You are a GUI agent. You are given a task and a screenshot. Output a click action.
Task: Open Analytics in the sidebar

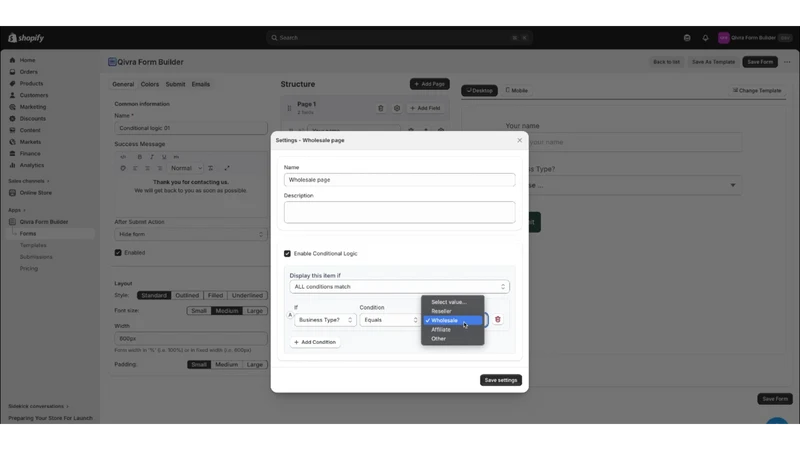tap(32, 165)
